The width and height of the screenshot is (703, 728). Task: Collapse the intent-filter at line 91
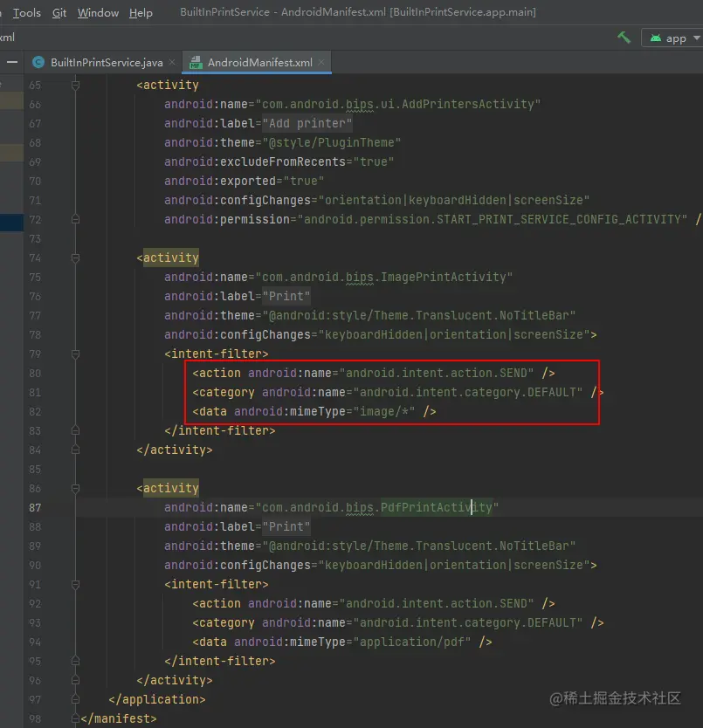[75, 584]
